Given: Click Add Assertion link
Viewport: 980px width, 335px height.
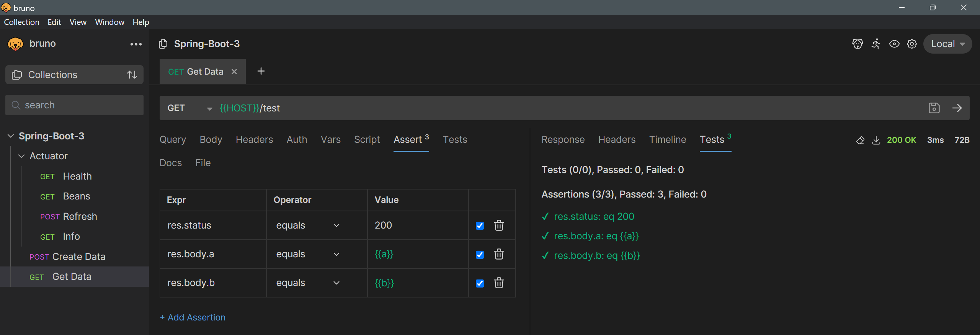Looking at the screenshot, I should pos(193,317).
